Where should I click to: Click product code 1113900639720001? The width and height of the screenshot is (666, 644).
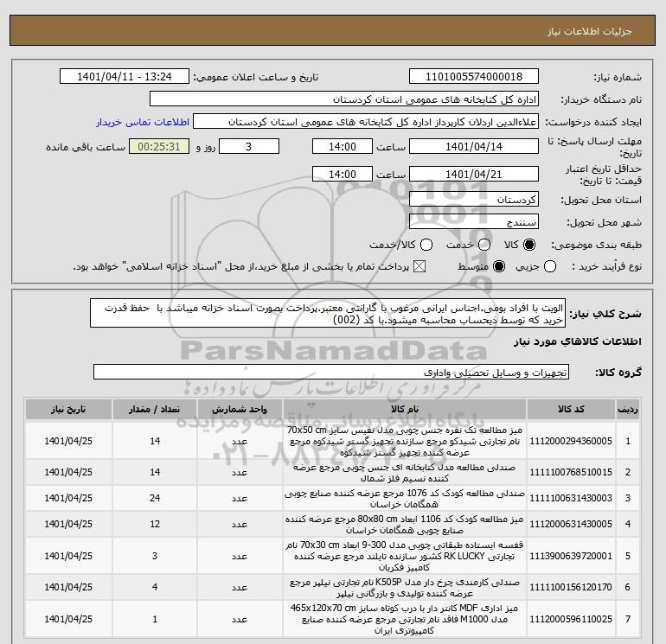tap(571, 556)
